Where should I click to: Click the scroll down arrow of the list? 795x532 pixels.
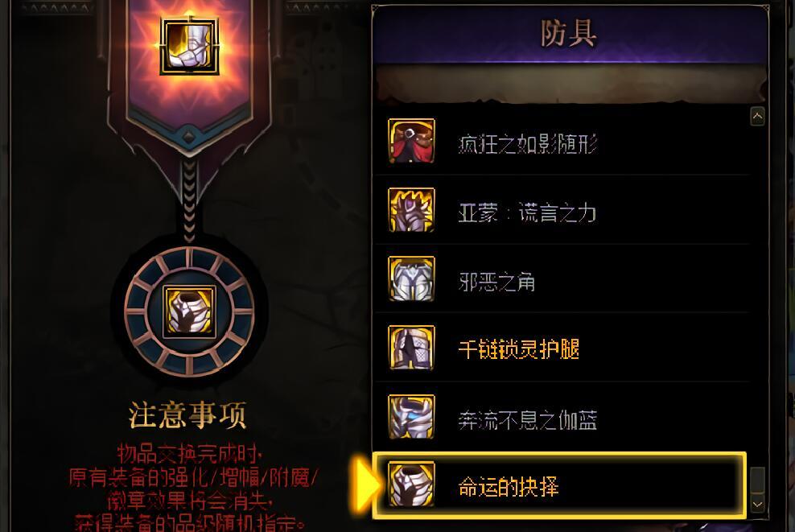pyautogui.click(x=757, y=504)
